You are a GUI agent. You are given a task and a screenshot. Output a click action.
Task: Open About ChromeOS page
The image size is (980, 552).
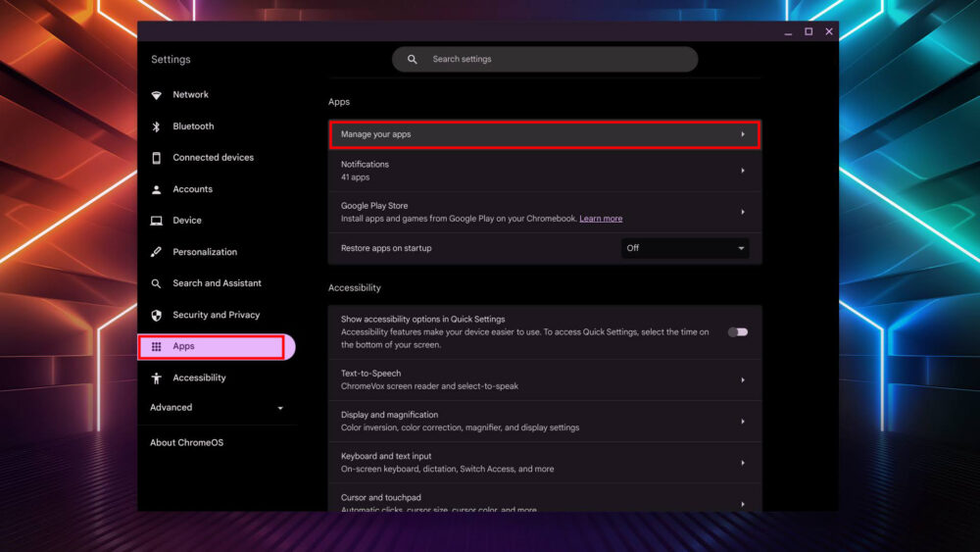[186, 442]
